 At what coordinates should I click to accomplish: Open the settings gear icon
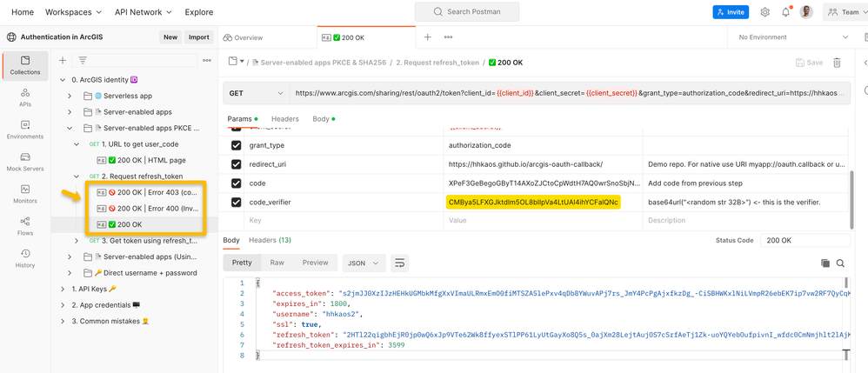765,12
